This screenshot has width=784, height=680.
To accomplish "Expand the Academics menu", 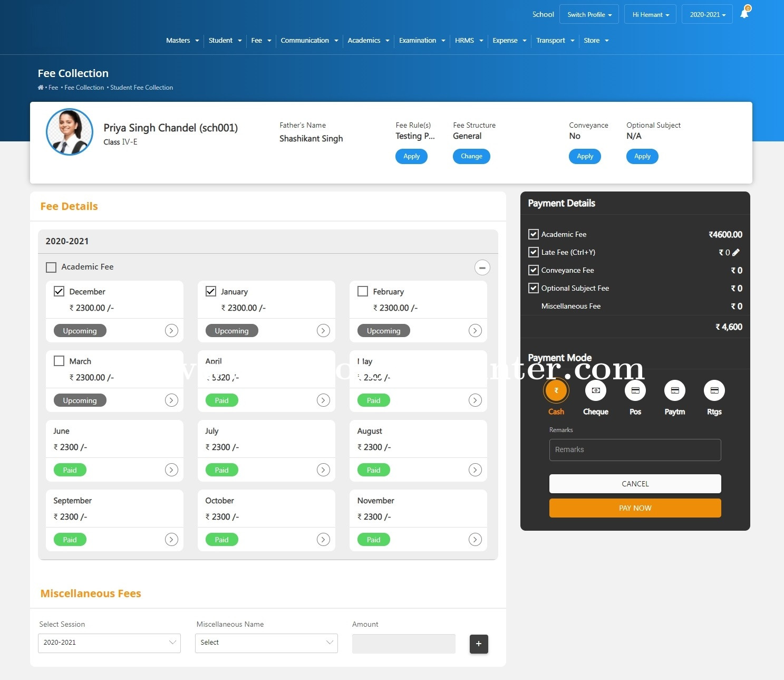I will point(369,41).
